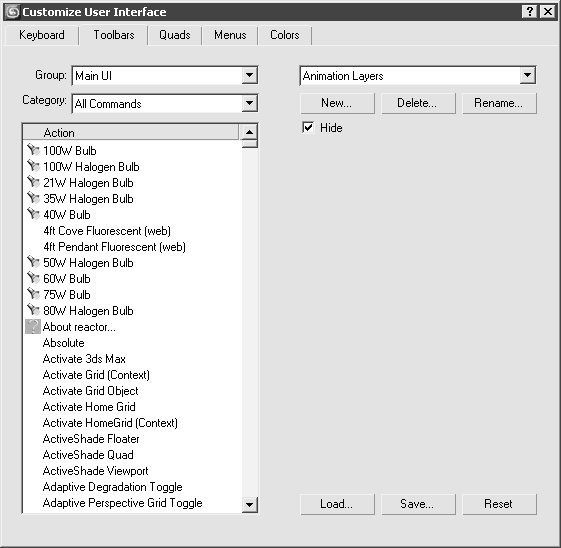The width and height of the screenshot is (561, 548).
Task: Click the action list scroll down arrow
Action: [249, 505]
